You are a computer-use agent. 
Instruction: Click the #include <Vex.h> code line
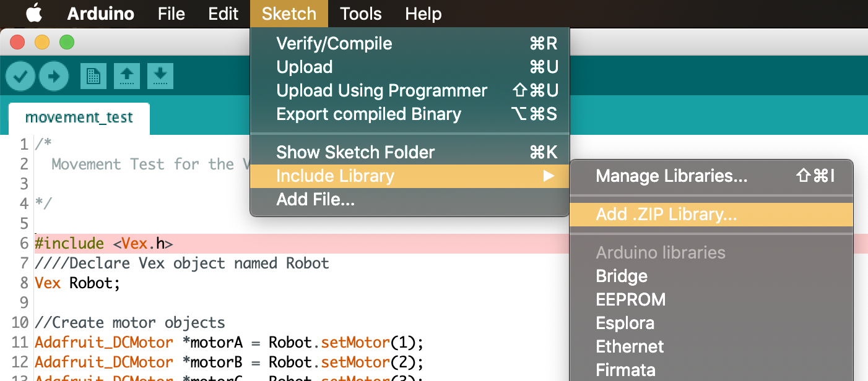tap(104, 244)
